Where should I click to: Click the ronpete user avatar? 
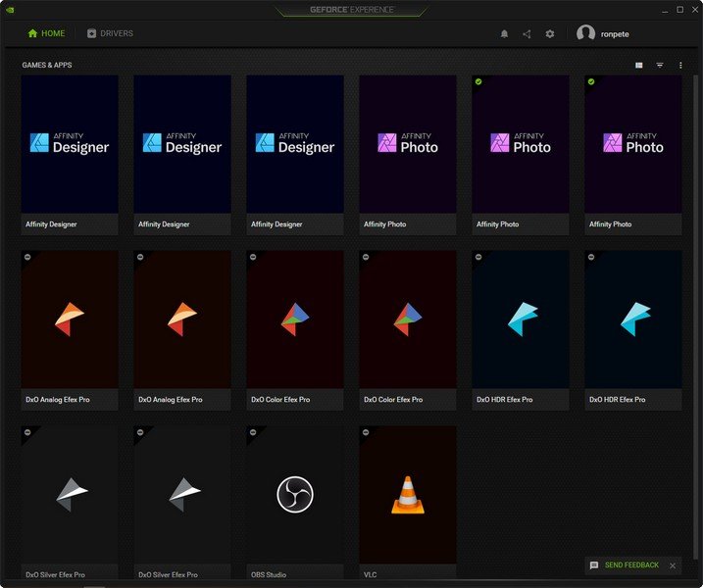point(585,33)
